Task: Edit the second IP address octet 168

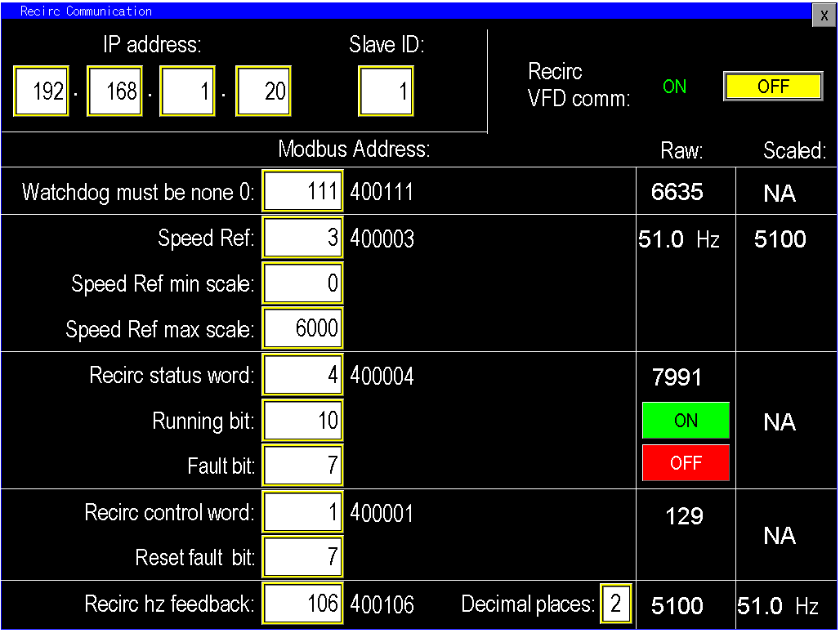Action: (x=115, y=91)
